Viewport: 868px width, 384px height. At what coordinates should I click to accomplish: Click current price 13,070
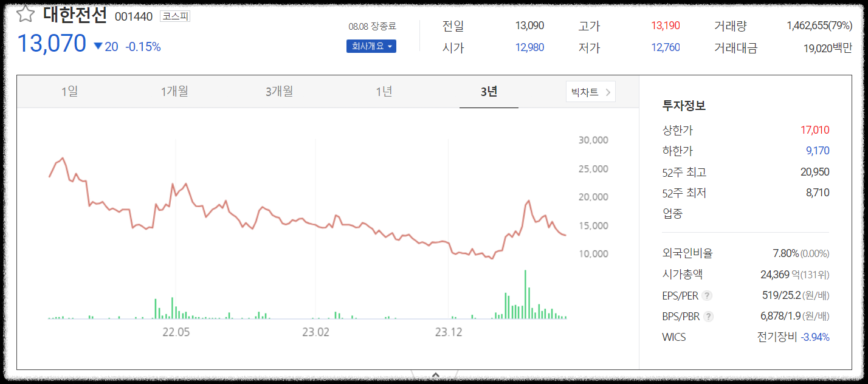(52, 44)
